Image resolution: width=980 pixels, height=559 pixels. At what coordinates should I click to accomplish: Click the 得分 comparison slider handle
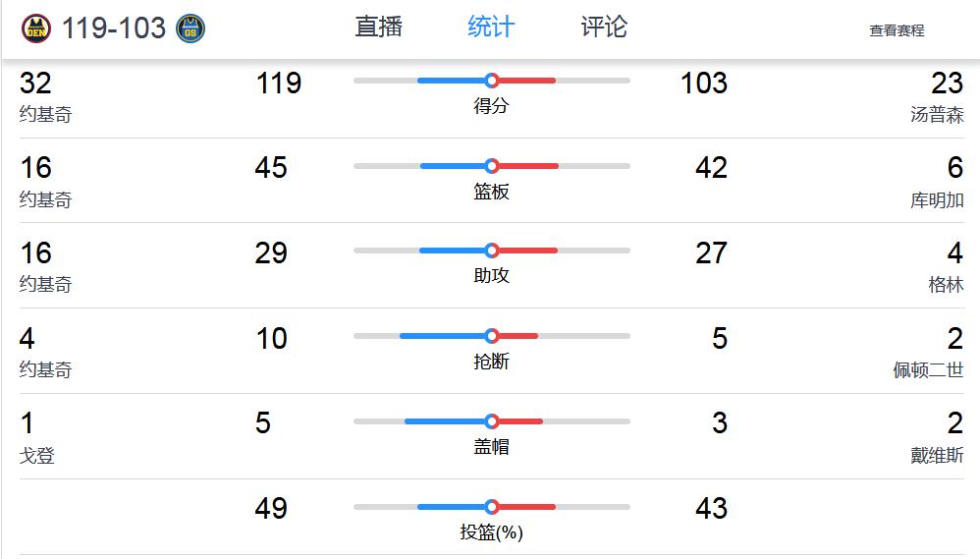(x=492, y=80)
